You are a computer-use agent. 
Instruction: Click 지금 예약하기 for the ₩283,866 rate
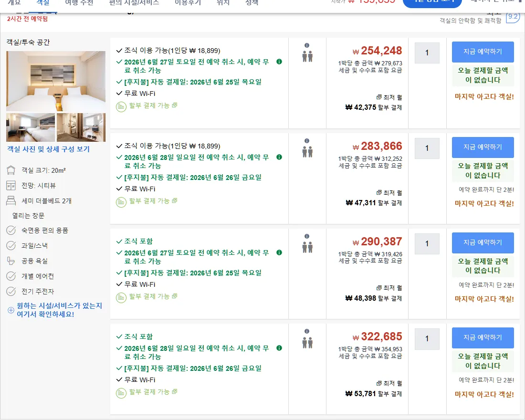tap(483, 147)
